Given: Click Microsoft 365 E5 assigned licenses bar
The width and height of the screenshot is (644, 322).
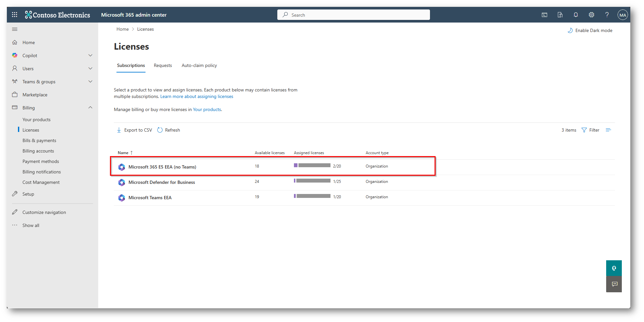Looking at the screenshot, I should pyautogui.click(x=312, y=166).
